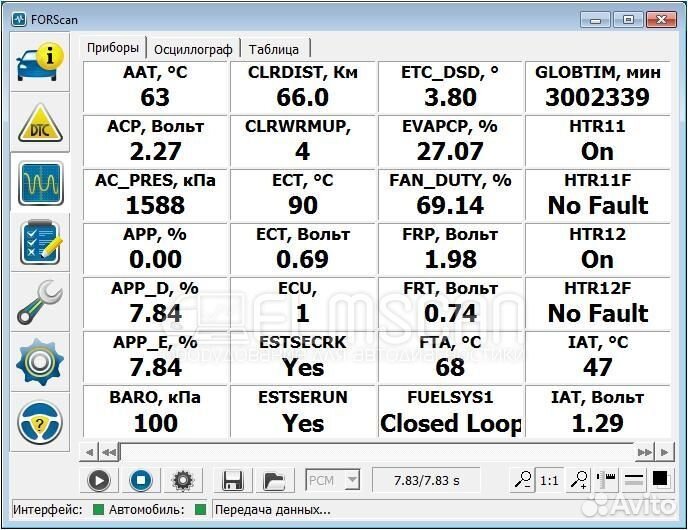Save the log with floppy disk icon

tap(233, 480)
